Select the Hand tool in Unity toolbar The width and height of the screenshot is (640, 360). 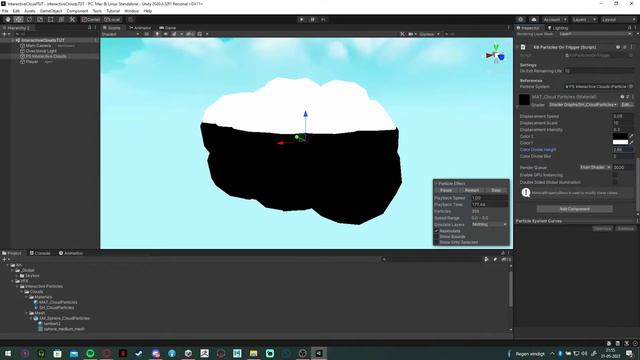pos(8,19)
